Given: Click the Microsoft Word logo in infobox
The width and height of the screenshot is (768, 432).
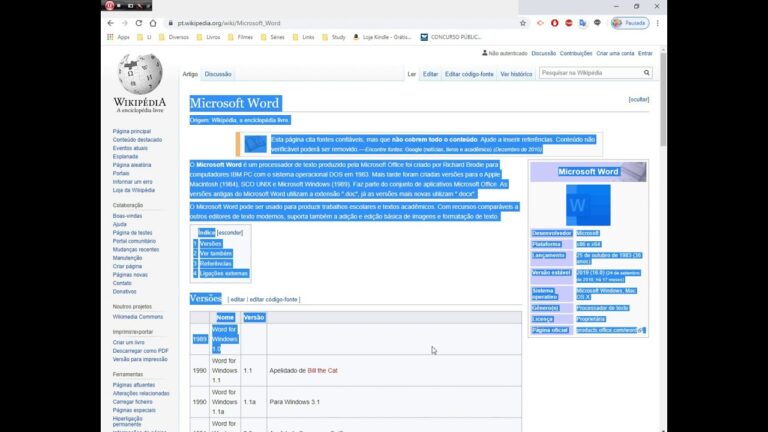Looking at the screenshot, I should 588,205.
